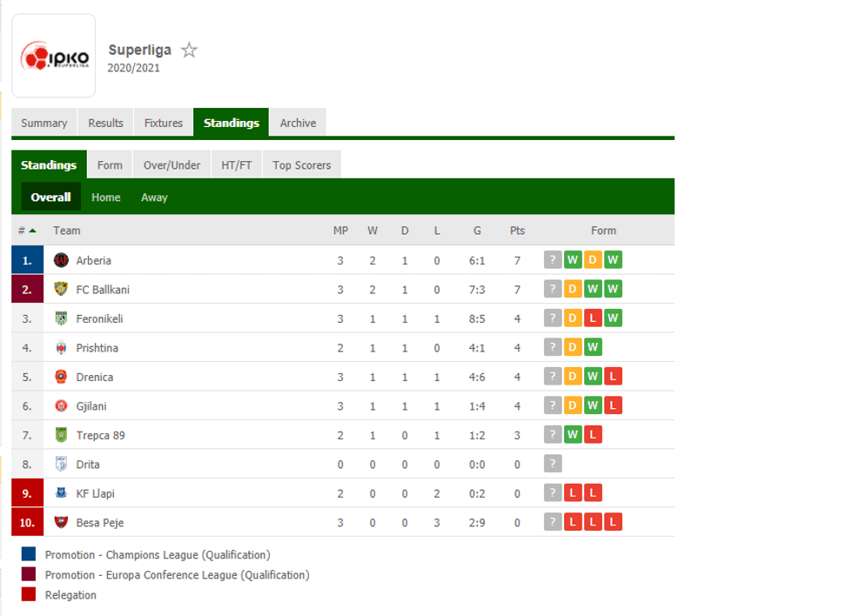Open the Top Scorers tab
The width and height of the screenshot is (853, 616).
(x=301, y=165)
